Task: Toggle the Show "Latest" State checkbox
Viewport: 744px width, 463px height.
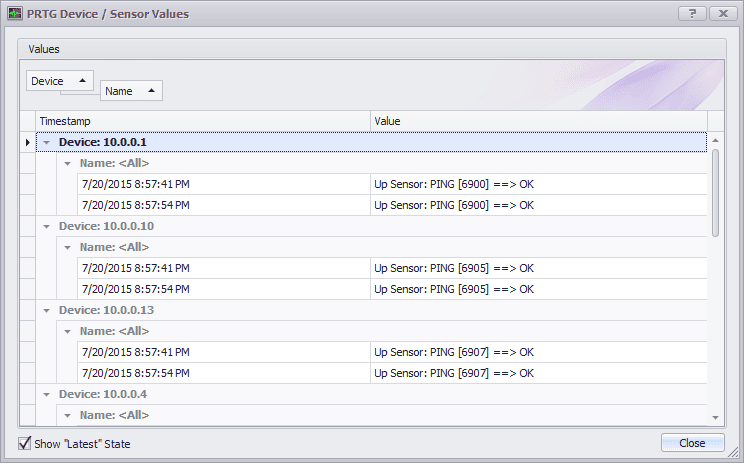Action: pyautogui.click(x=25, y=444)
